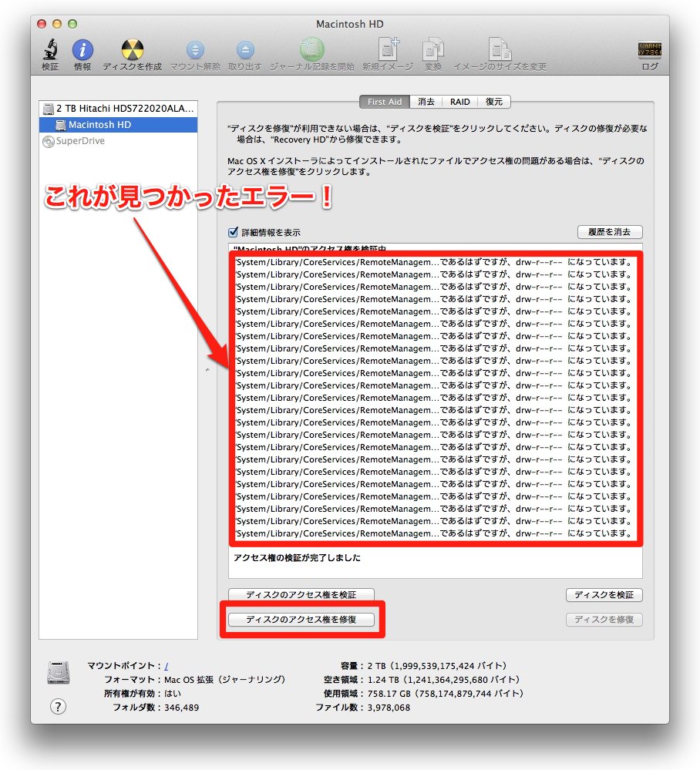Click the help question mark button

point(58,706)
